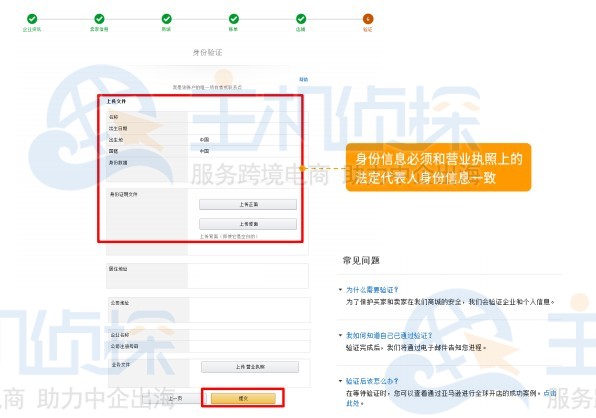
Task: Click the 居住地址 residence address field
Action: point(248,276)
